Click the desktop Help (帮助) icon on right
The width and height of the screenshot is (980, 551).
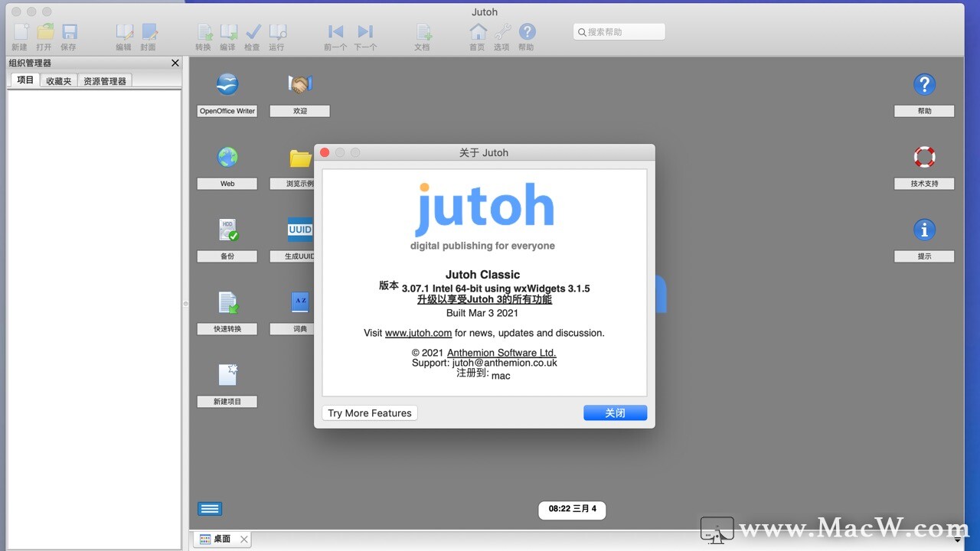pos(924,84)
